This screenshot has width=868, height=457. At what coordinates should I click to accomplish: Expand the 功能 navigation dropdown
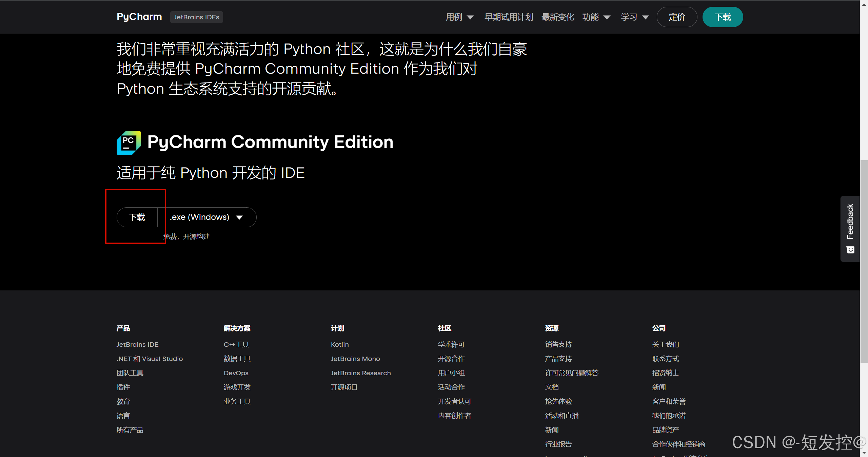pos(596,17)
